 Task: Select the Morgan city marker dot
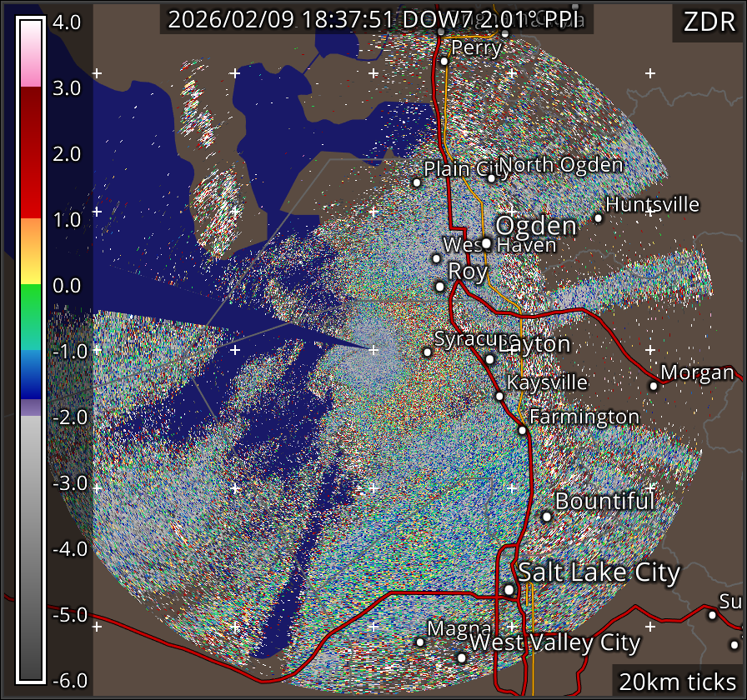click(654, 385)
